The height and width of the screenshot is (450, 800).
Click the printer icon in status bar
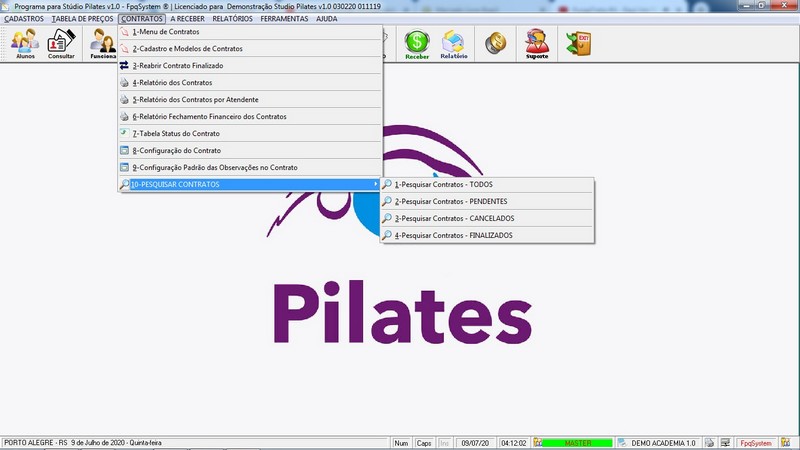pyautogui.click(x=709, y=443)
